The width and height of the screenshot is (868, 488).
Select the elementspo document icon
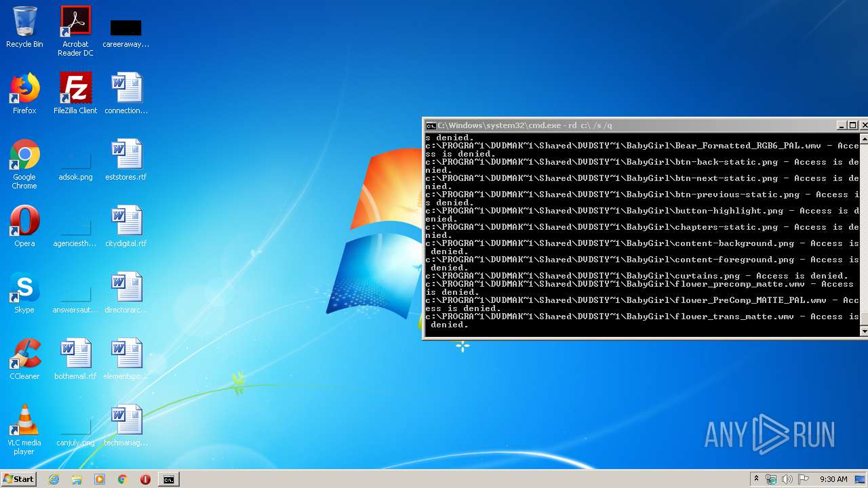[126, 360]
